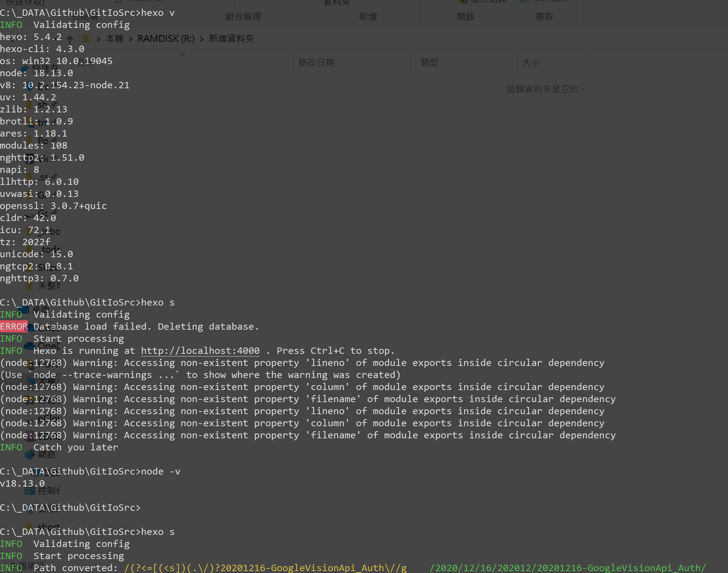The image size is (728, 573).
Task: Sort by 大小 column header
Action: click(x=531, y=63)
